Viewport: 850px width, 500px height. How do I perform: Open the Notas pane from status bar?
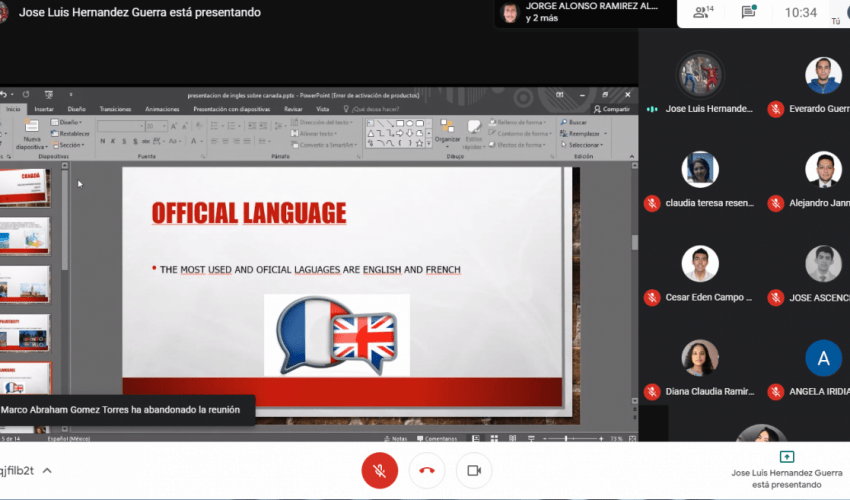(x=397, y=438)
